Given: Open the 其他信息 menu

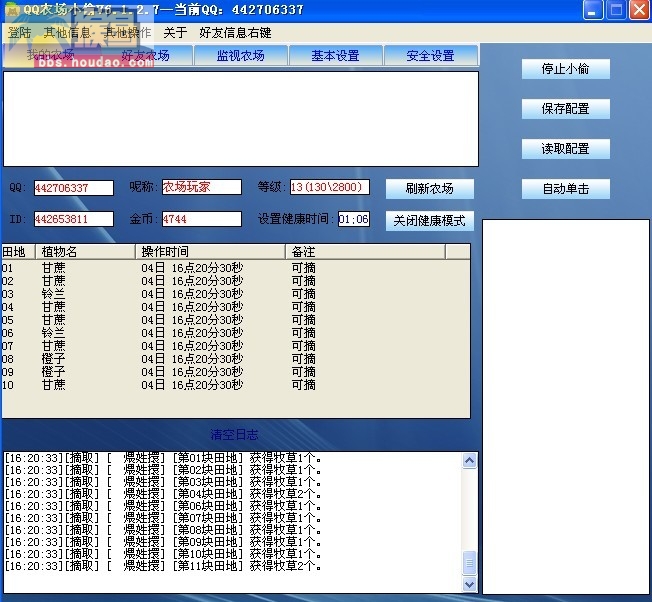Looking at the screenshot, I should coord(67,32).
